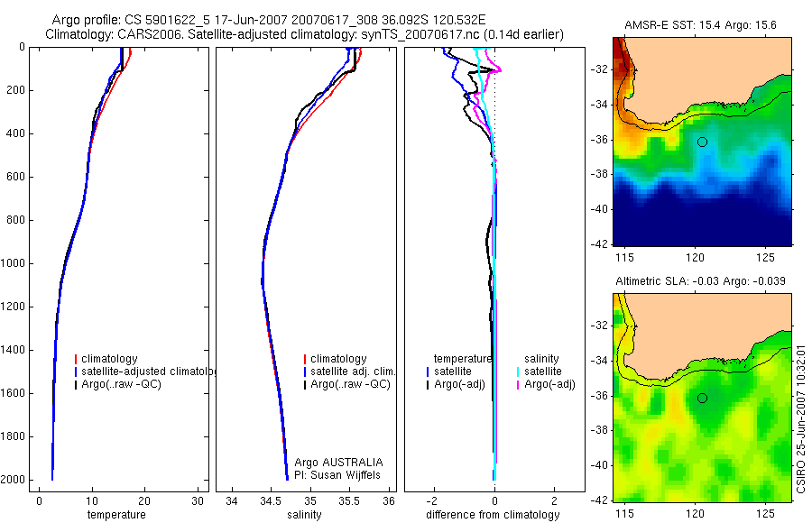Click the 'Climatology: CARS2006' subtitle line
The image size is (812, 523).
304,34
